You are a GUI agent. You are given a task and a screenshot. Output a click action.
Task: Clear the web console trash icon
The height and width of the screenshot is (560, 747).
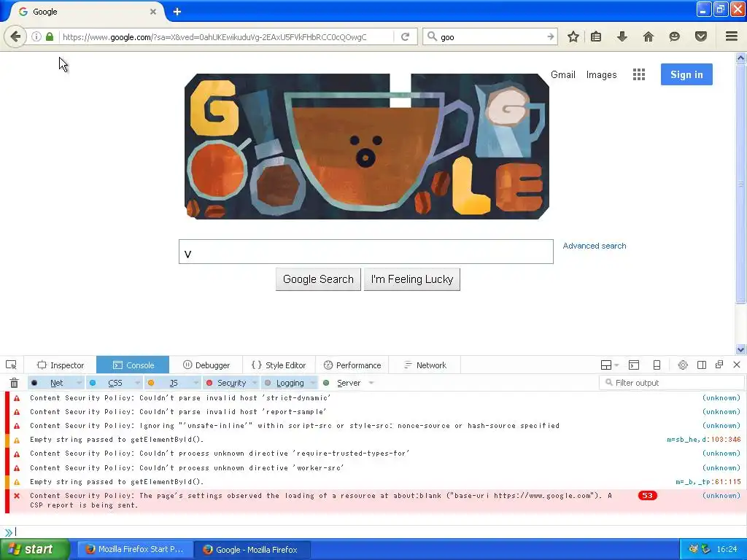click(15, 383)
